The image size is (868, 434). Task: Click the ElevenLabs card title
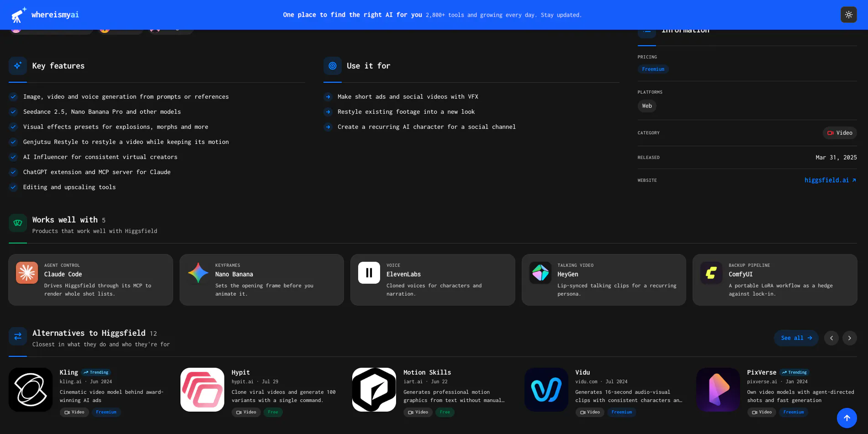click(x=403, y=275)
